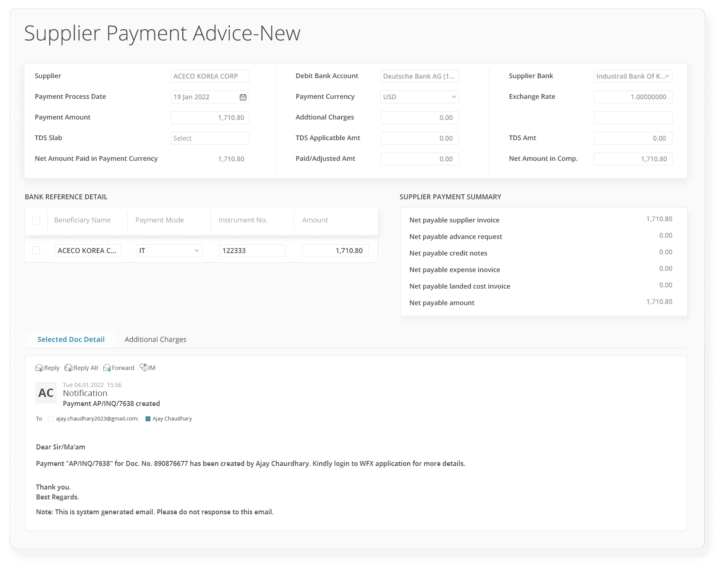Click the IM chat icon
The height and width of the screenshot is (573, 728).
click(x=143, y=368)
